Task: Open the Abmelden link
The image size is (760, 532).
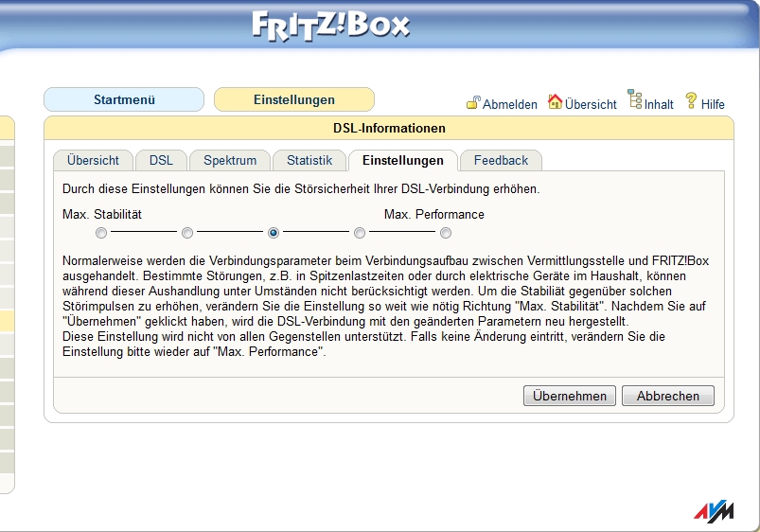Action: click(510, 104)
